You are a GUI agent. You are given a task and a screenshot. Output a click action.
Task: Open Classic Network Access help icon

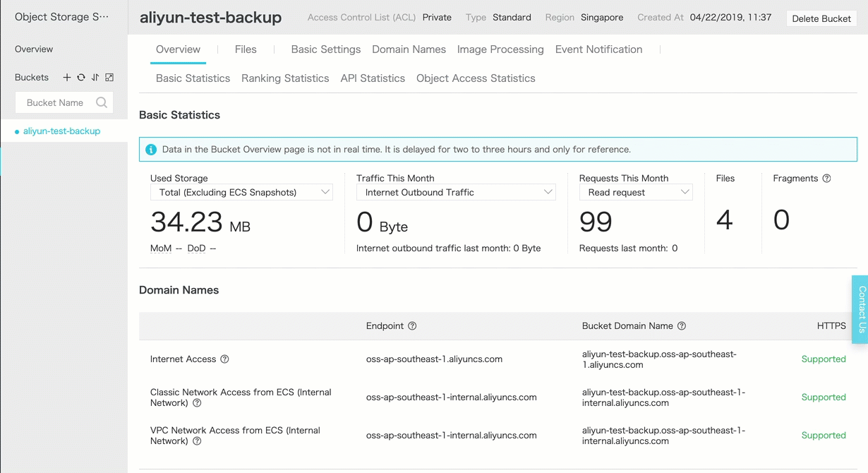[197, 403]
